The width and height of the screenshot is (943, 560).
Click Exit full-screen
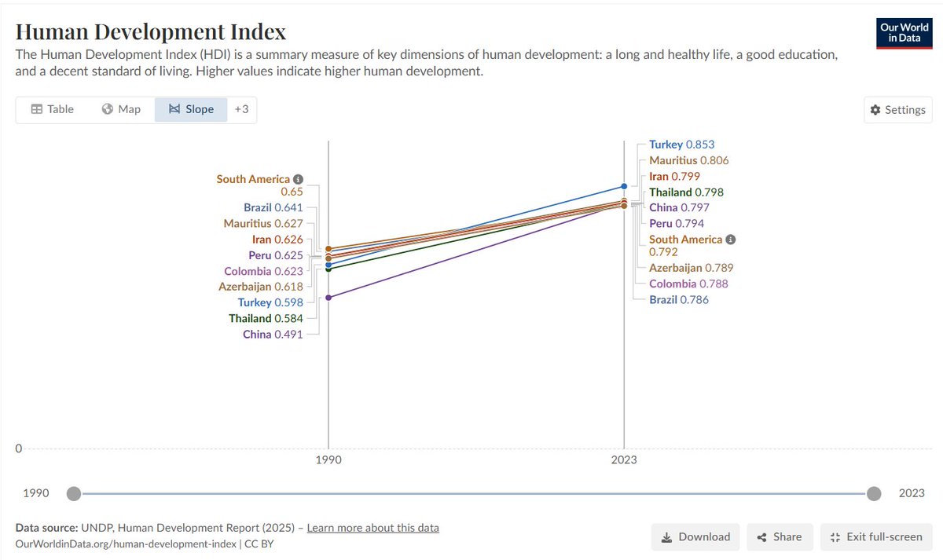[876, 537]
